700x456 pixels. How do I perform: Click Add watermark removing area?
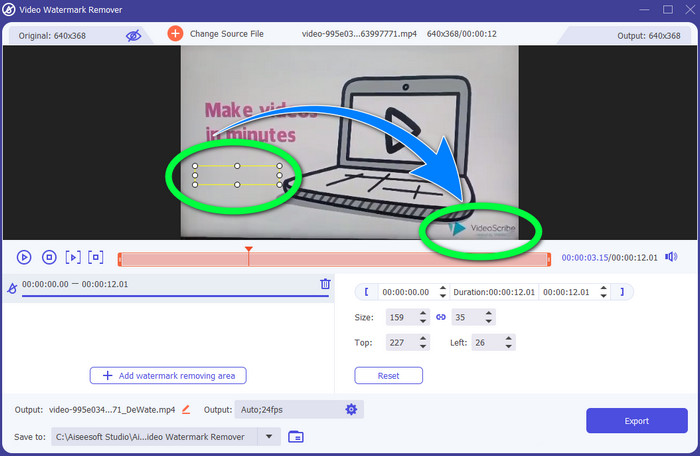click(168, 375)
